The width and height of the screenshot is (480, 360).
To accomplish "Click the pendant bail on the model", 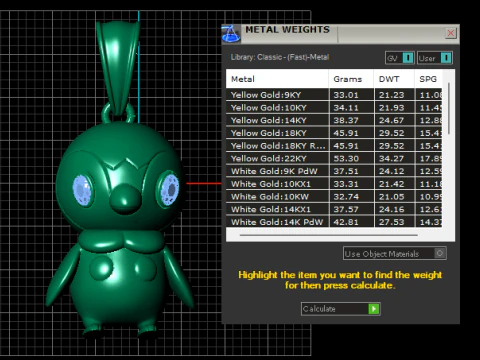I will coord(118,68).
